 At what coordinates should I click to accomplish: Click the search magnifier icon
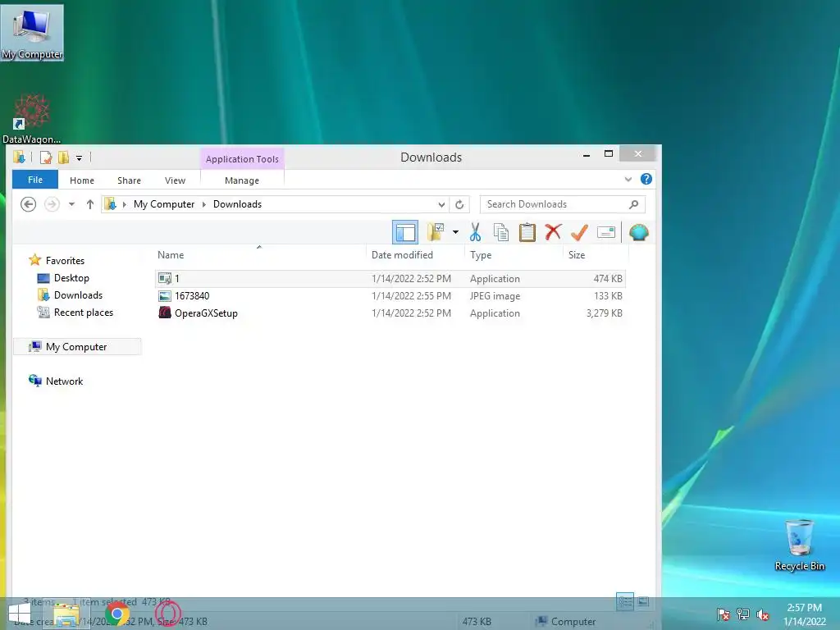click(x=634, y=204)
